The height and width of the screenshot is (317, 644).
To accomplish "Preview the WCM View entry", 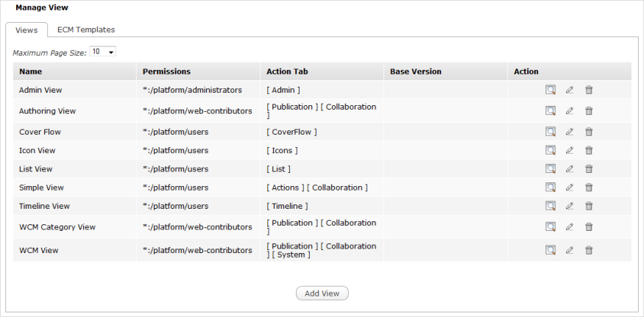I will [550, 250].
